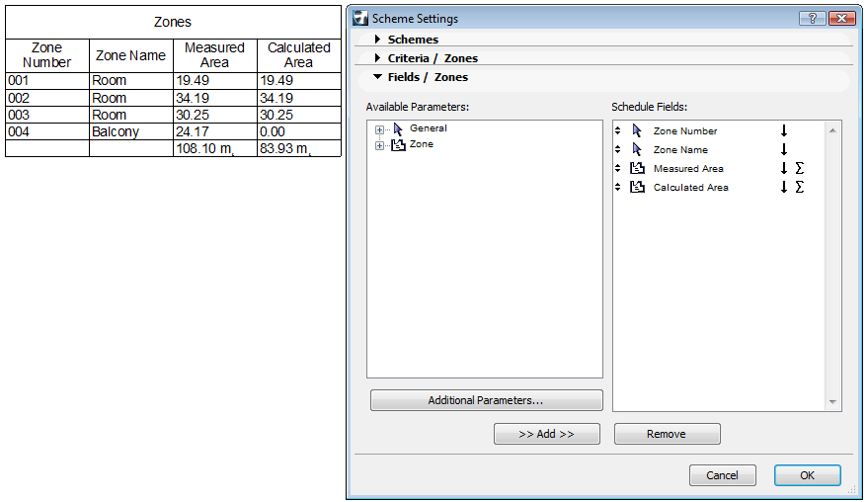The image size is (868, 502).
Task: Click the Room name cell in row 002
Action: [131, 98]
